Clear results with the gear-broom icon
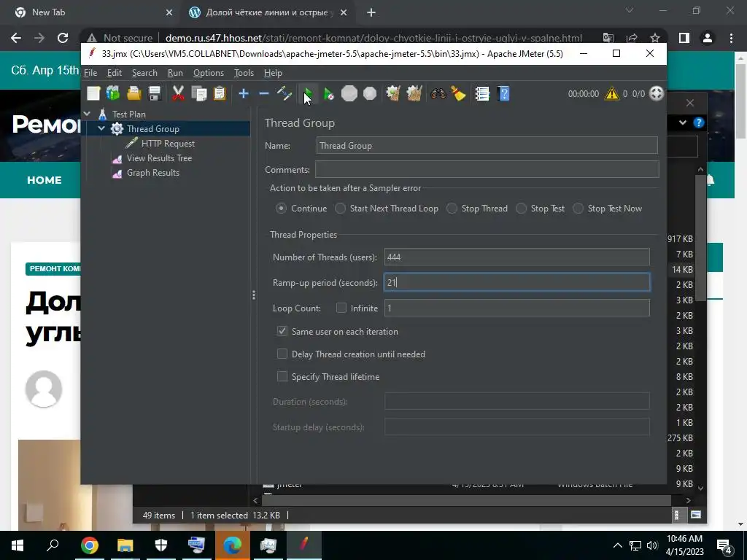The height and width of the screenshot is (560, 747). (x=393, y=93)
